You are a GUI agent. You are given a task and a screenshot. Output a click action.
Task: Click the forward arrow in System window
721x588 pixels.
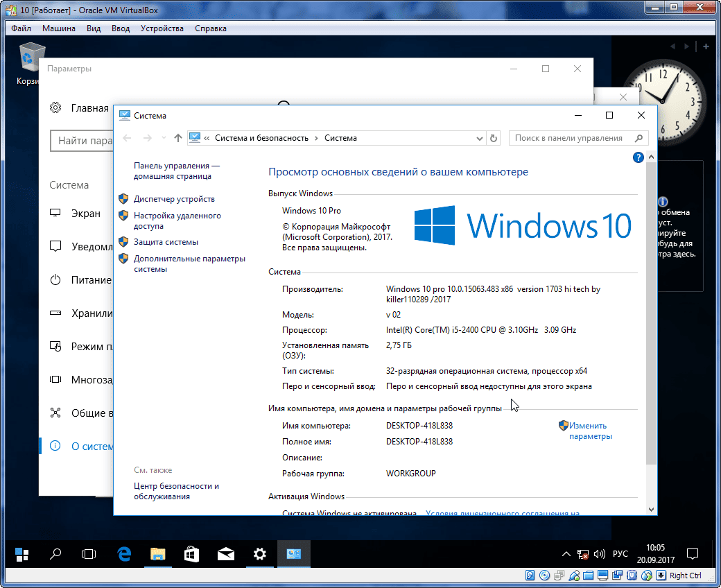147,138
